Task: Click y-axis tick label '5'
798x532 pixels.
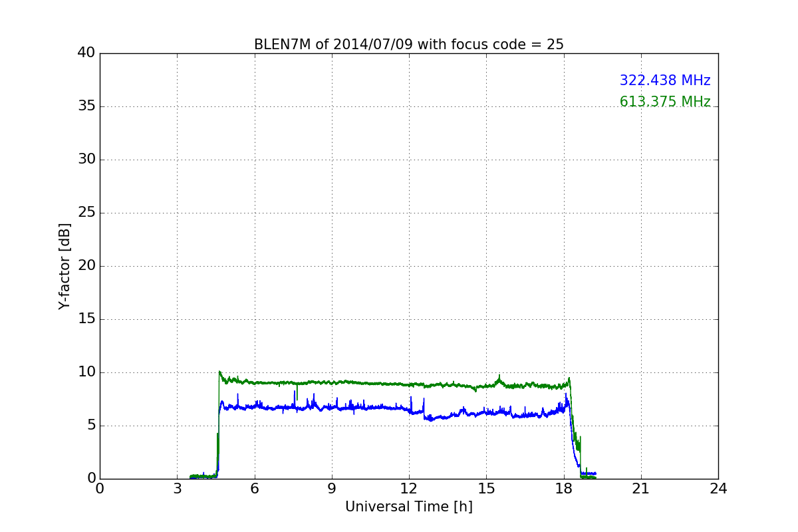Action: tap(91, 426)
